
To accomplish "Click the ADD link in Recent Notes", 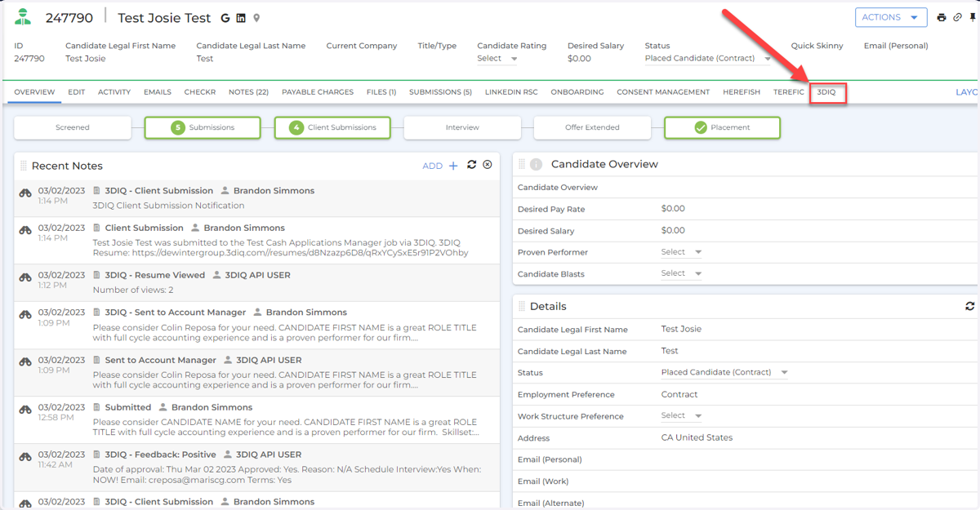I will click(x=432, y=166).
